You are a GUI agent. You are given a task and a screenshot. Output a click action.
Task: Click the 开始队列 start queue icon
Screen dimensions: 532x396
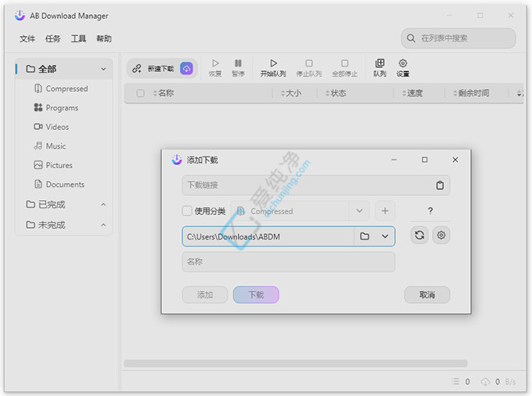[x=273, y=68]
